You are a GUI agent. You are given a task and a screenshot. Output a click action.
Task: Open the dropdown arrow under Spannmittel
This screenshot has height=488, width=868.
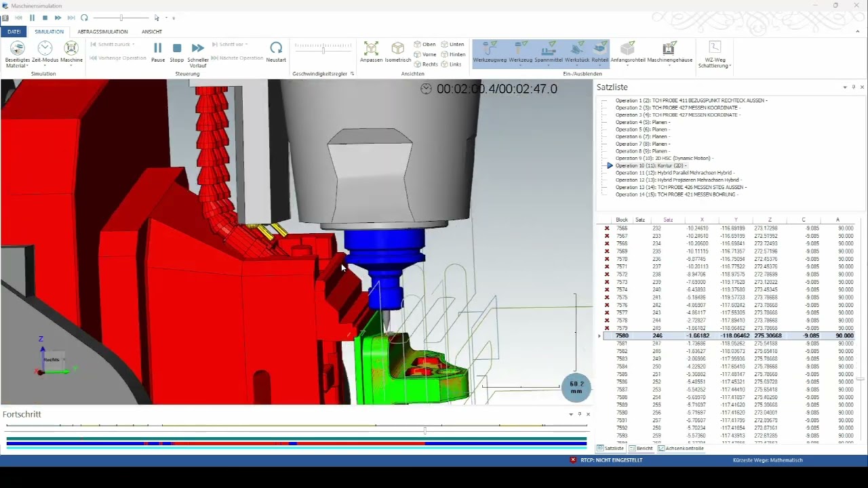(x=549, y=66)
